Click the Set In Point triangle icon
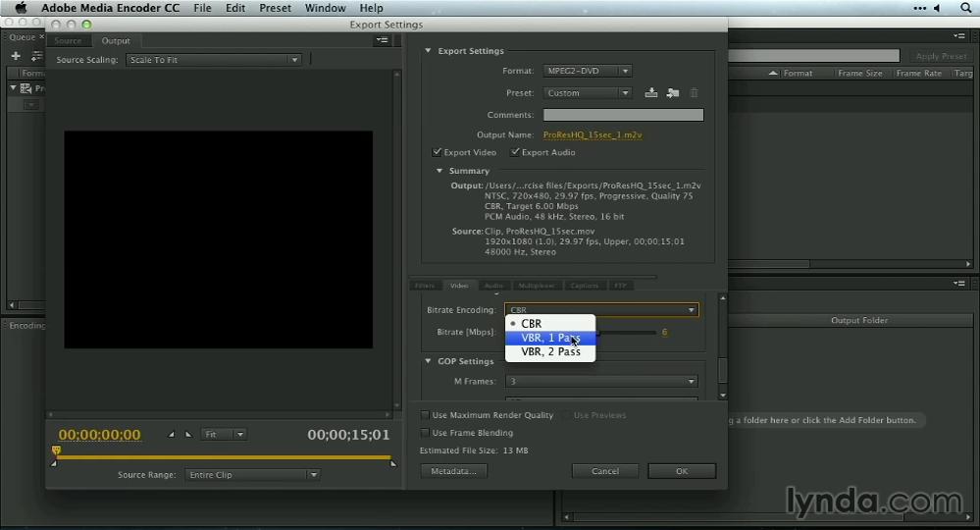This screenshot has width=980, height=530. 172,435
